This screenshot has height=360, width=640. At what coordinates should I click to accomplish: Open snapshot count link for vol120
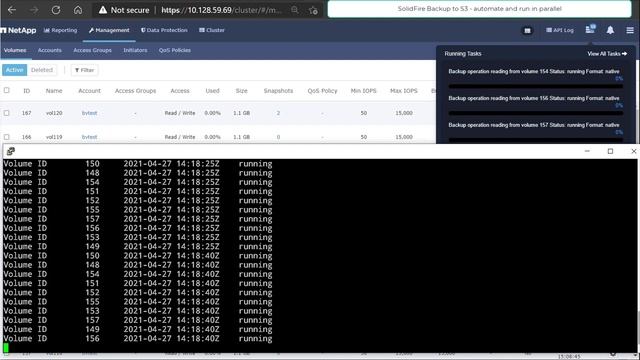click(278, 113)
